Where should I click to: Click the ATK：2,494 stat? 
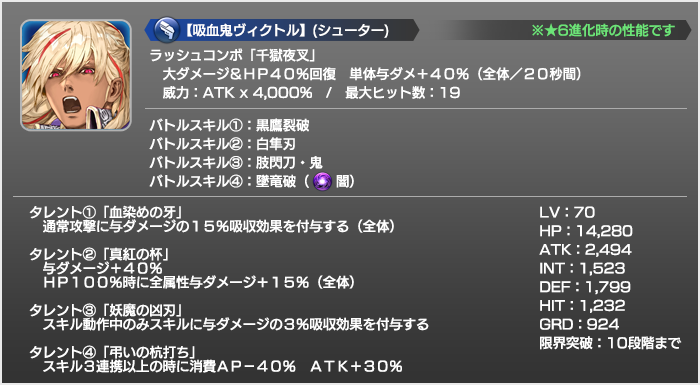pyautogui.click(x=585, y=250)
